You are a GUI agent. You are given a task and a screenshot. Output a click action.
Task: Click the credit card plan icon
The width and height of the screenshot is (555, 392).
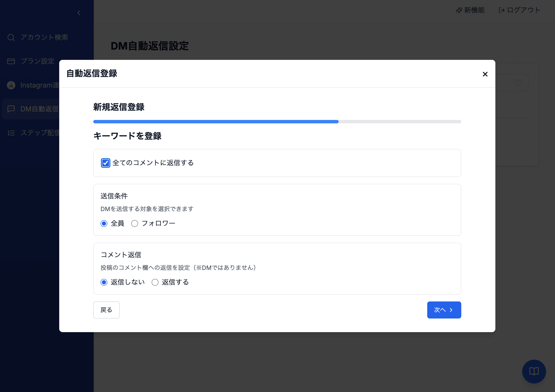(x=11, y=61)
